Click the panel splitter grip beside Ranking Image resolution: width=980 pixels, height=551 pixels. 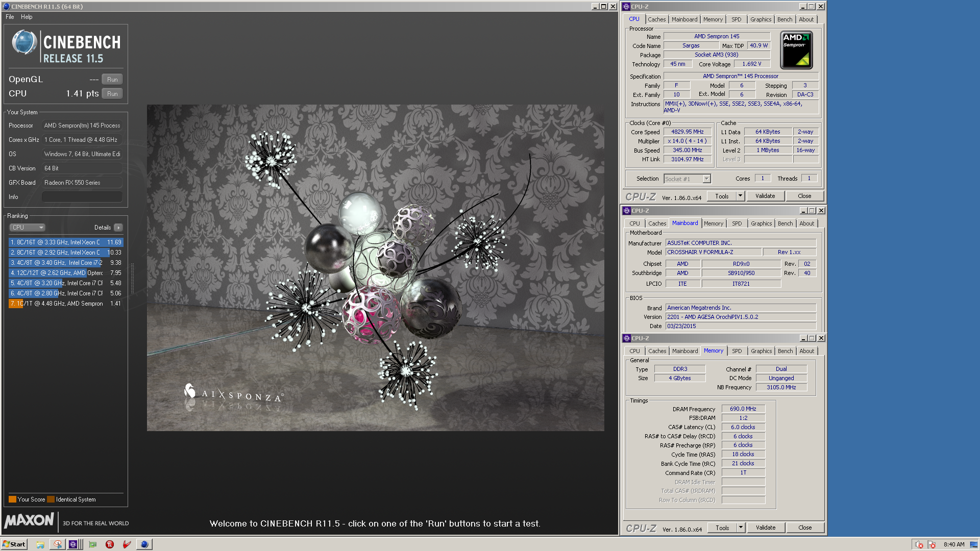pyautogui.click(x=133, y=278)
